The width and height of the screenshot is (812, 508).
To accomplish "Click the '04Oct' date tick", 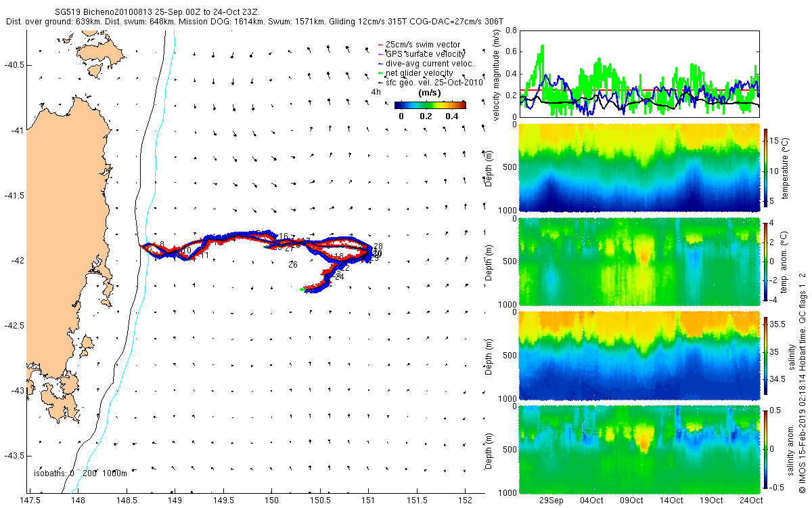I will 591,500.
